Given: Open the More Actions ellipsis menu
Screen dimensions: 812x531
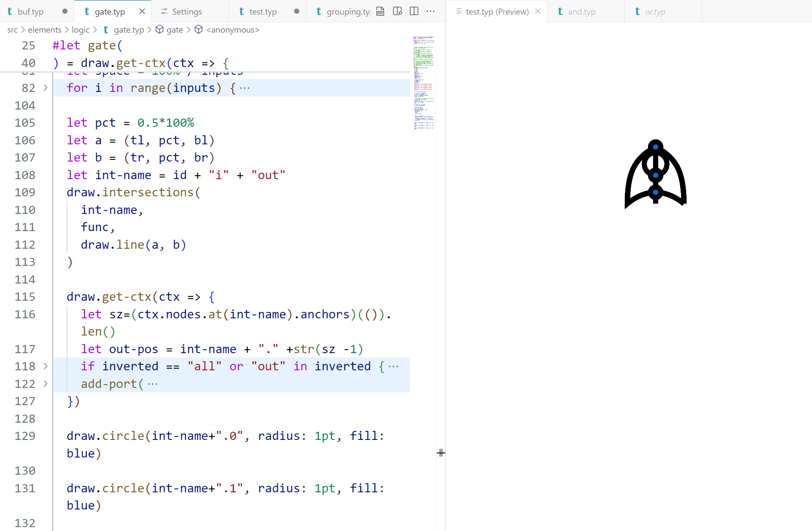Looking at the screenshot, I should tap(430, 12).
